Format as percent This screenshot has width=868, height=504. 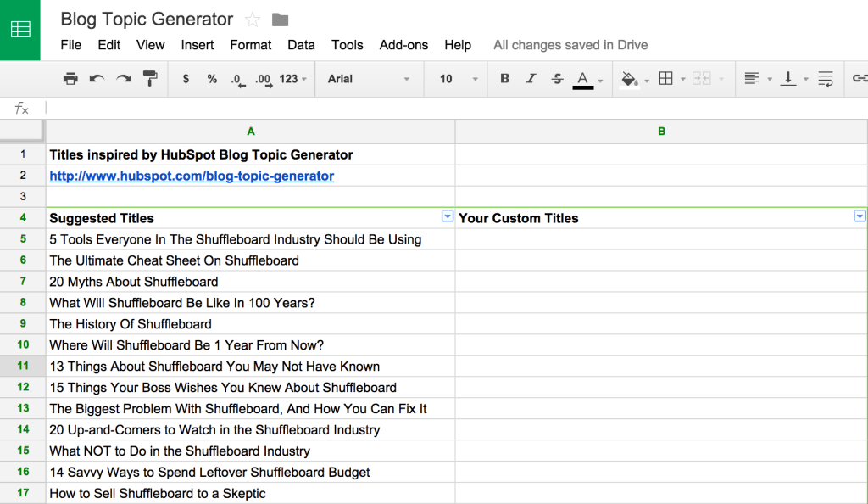tap(212, 79)
